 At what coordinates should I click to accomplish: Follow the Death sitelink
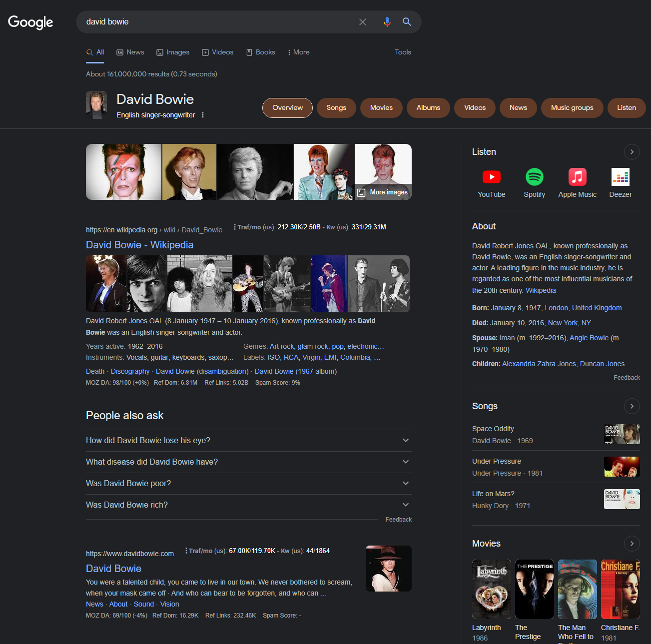click(x=95, y=371)
